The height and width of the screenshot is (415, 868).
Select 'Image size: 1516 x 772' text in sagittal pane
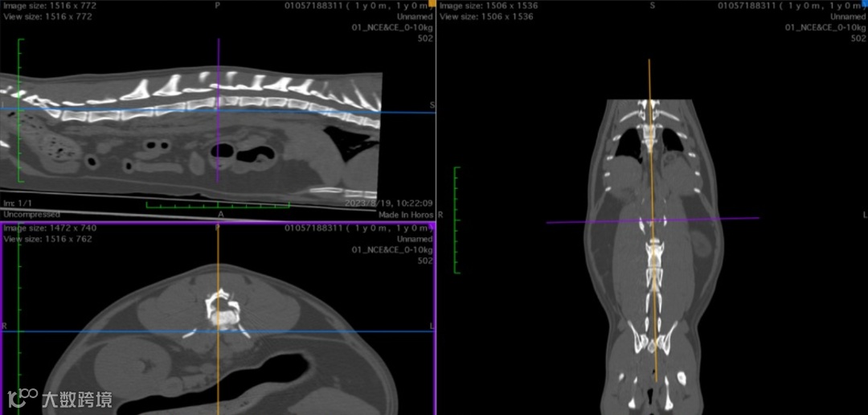tap(50, 6)
